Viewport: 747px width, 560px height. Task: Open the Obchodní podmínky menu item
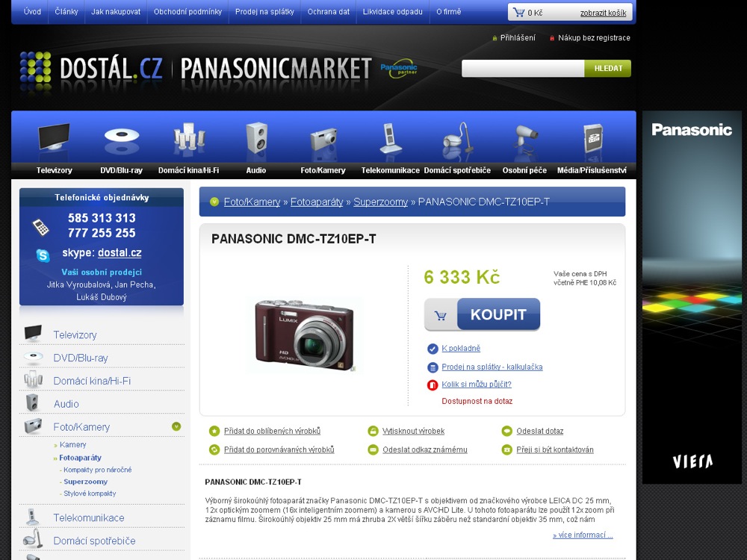pos(187,12)
